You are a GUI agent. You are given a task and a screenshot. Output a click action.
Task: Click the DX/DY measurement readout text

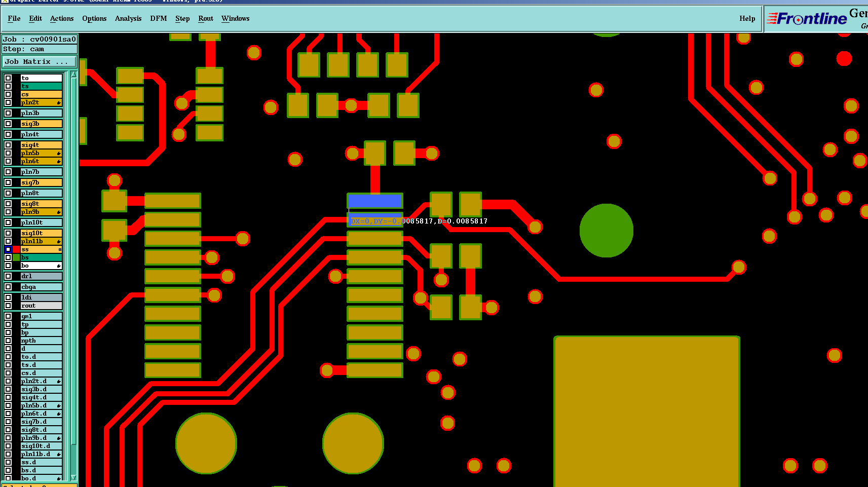click(419, 221)
